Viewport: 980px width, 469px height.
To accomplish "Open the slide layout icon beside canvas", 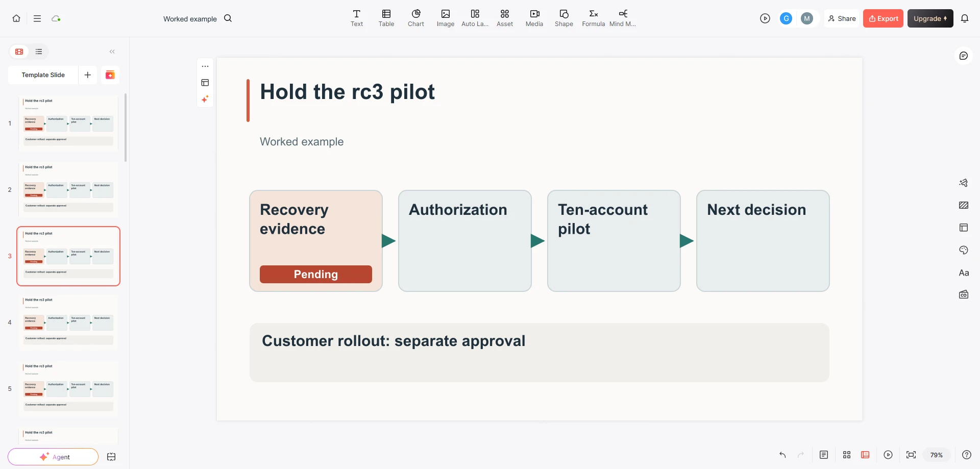I will pyautogui.click(x=205, y=83).
